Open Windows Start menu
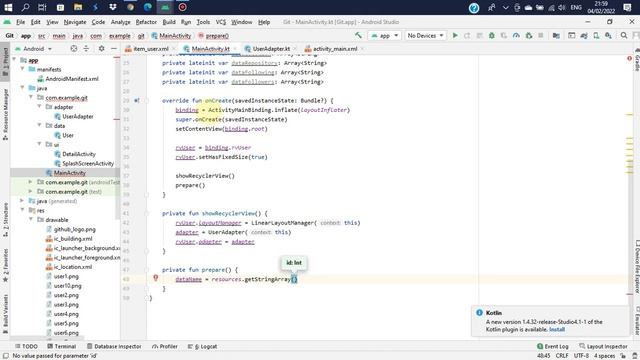 [x=8, y=7]
